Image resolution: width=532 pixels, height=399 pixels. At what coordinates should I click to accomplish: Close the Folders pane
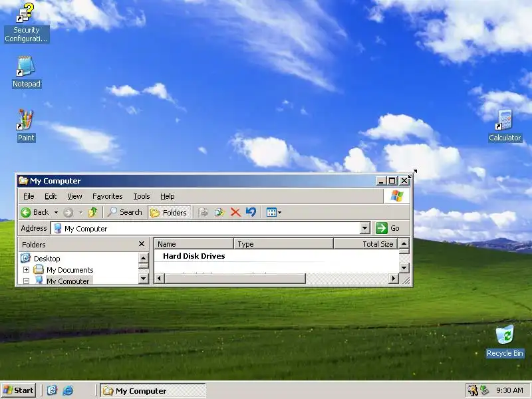pos(142,244)
